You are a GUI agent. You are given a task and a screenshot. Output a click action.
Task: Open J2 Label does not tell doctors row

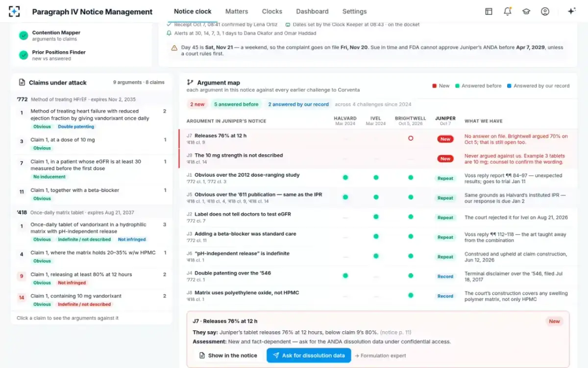378,217
